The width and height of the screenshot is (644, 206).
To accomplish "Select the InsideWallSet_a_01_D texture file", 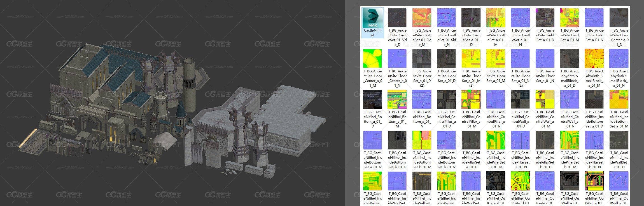I will coord(619,140).
